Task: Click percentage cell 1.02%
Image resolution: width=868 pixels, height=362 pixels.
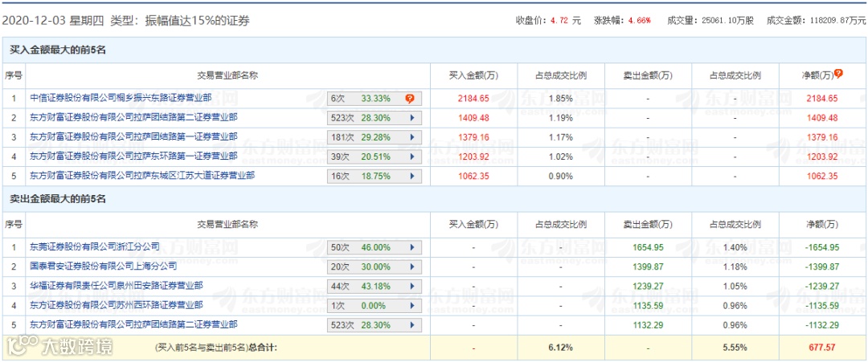Action: click(x=560, y=157)
